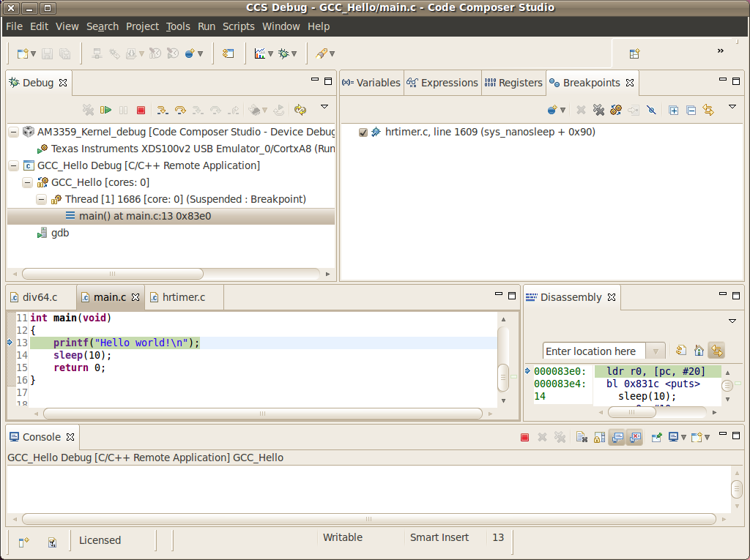
Task: Click the Licensed status label
Action: [x=100, y=540]
